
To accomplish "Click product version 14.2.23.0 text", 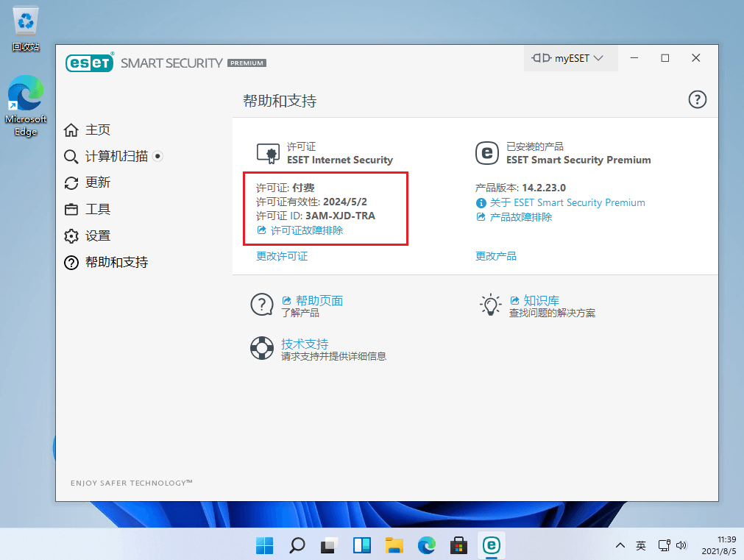I will 544,188.
